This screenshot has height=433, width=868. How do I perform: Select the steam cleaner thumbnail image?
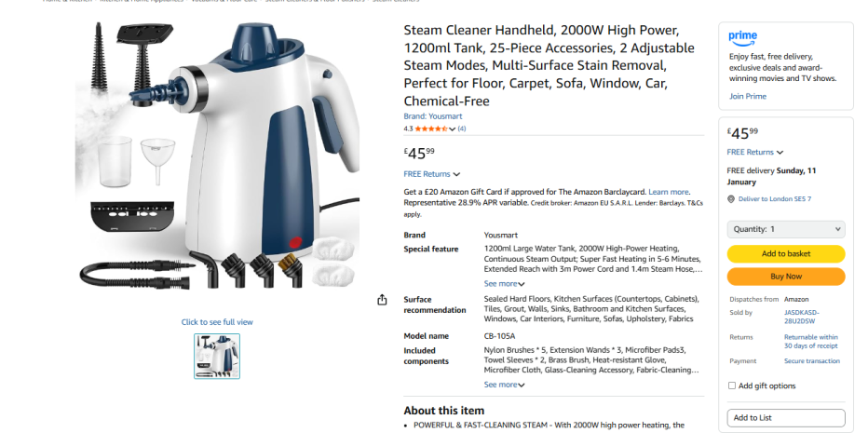217,356
